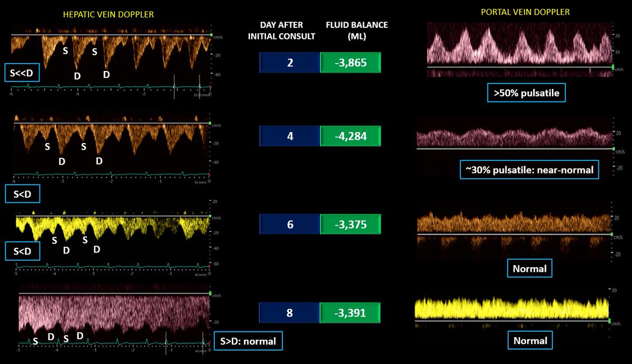Select the blue day cell showing 2
This screenshot has width=632, height=364.
point(290,63)
